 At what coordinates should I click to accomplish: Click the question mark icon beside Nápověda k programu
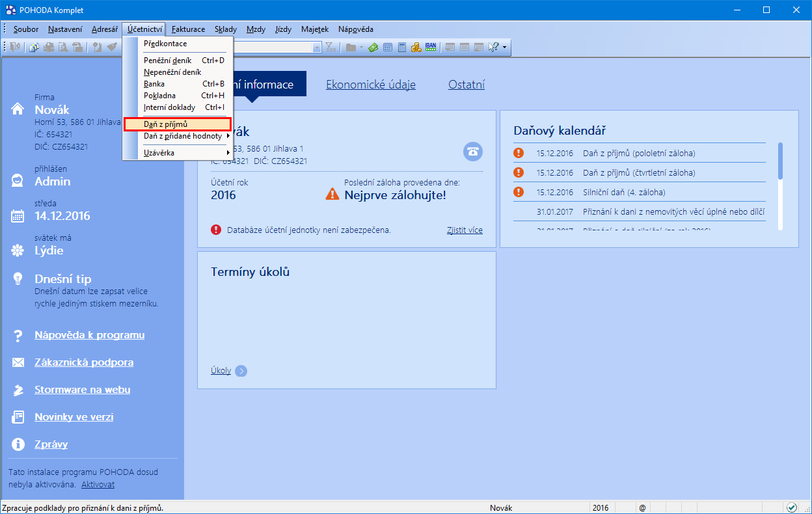tap(18, 336)
